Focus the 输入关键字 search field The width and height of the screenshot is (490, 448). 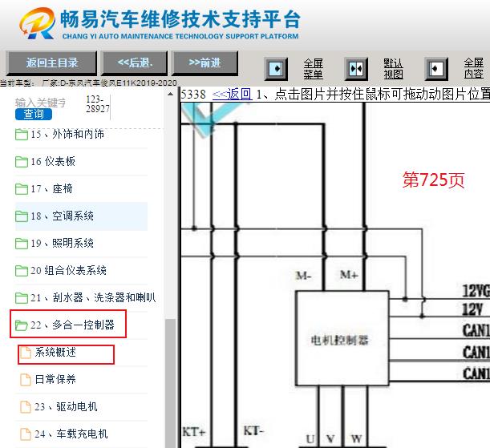coord(41,102)
